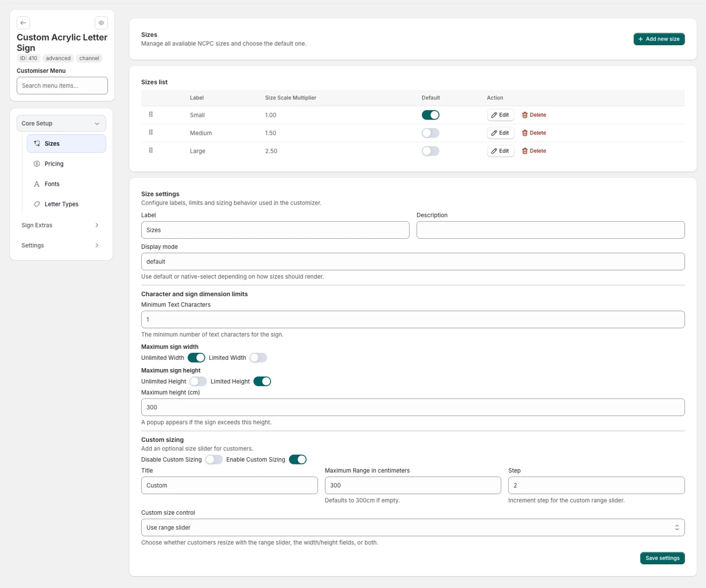Image resolution: width=706 pixels, height=588 pixels.
Task: Open the Pricing menu item
Action: 66,164
